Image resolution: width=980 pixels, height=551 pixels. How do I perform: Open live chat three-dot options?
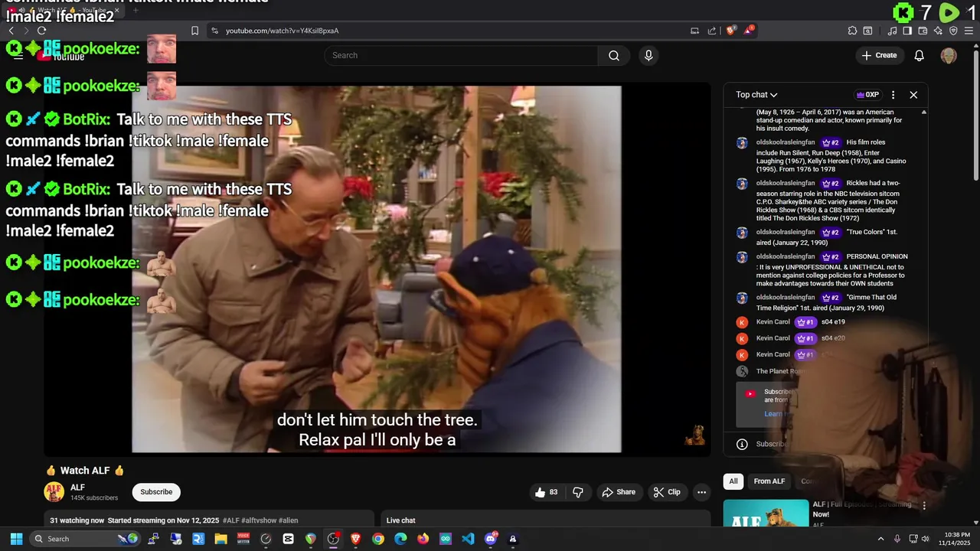893,95
